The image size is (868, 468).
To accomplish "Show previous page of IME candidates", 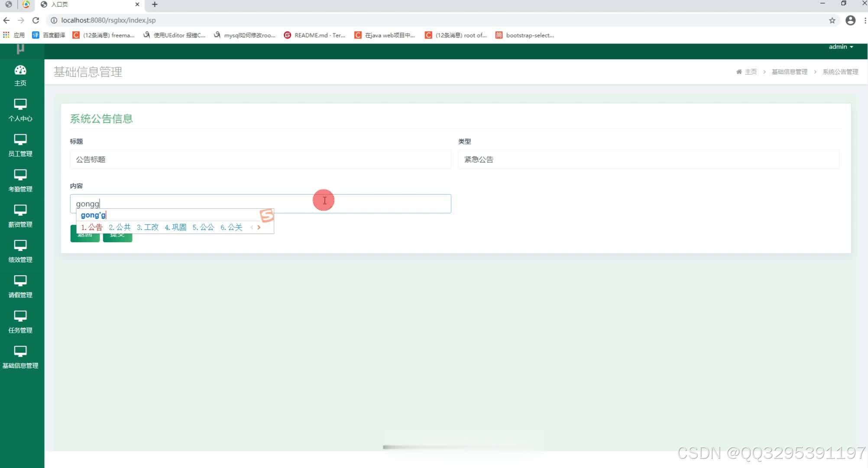I will pos(252,227).
